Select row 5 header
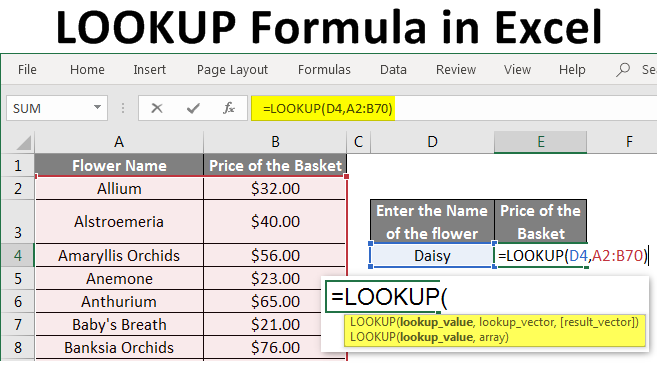The width and height of the screenshot is (657, 374). click(18, 279)
